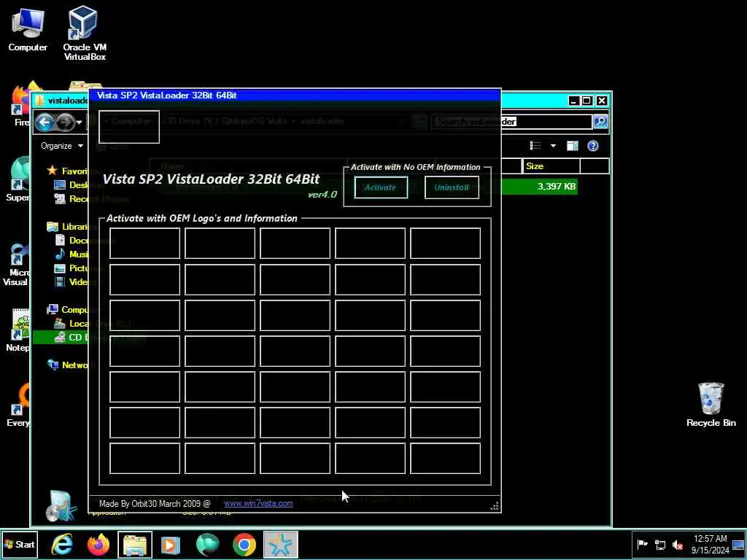Image resolution: width=747 pixels, height=560 pixels.
Task: Click Uninstall in the VistaLoader window
Action: tap(452, 187)
